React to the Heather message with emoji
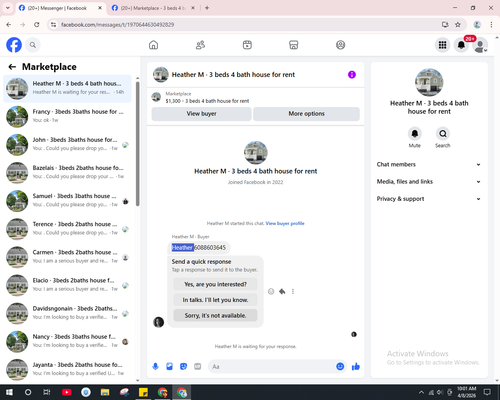500x400 pixels. pyautogui.click(x=271, y=292)
